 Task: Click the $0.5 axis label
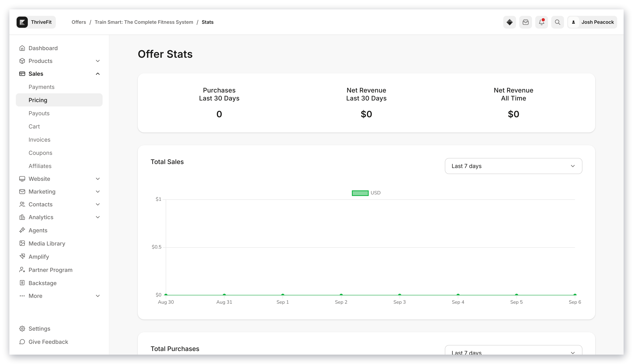point(156,247)
